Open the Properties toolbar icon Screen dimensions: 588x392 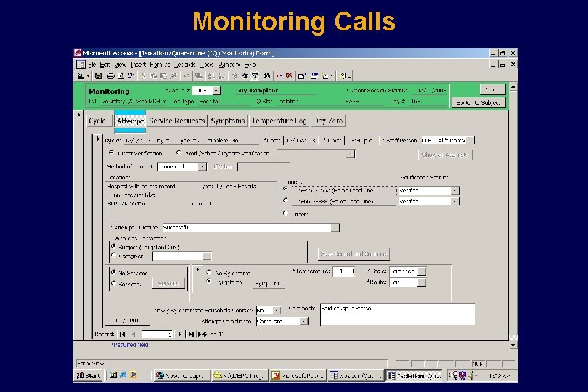[x=301, y=76]
